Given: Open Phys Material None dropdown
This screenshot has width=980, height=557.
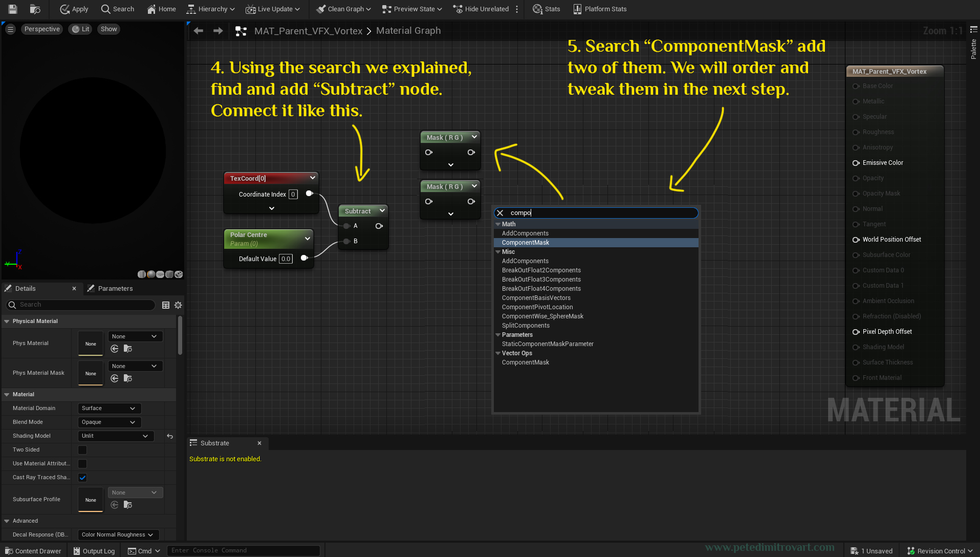Looking at the screenshot, I should tap(135, 336).
